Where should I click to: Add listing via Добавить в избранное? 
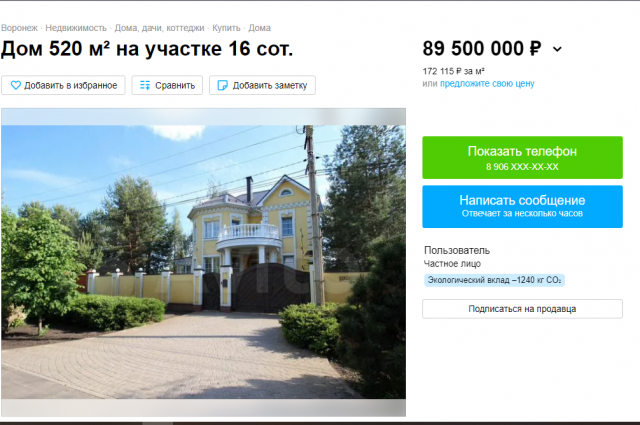[x=63, y=85]
